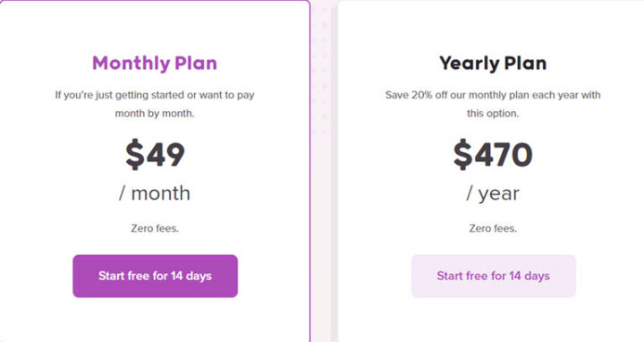Select the $49 price text
Screen dimensions: 644x342
click(155, 155)
